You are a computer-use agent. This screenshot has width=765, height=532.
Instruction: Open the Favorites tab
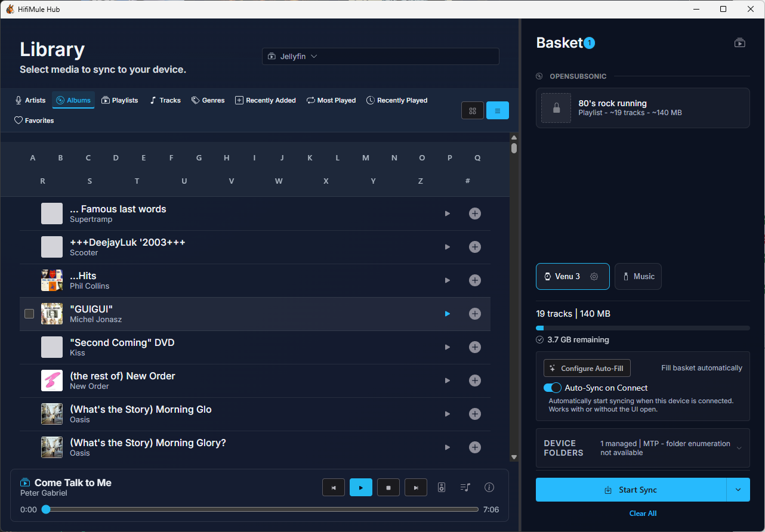34,120
